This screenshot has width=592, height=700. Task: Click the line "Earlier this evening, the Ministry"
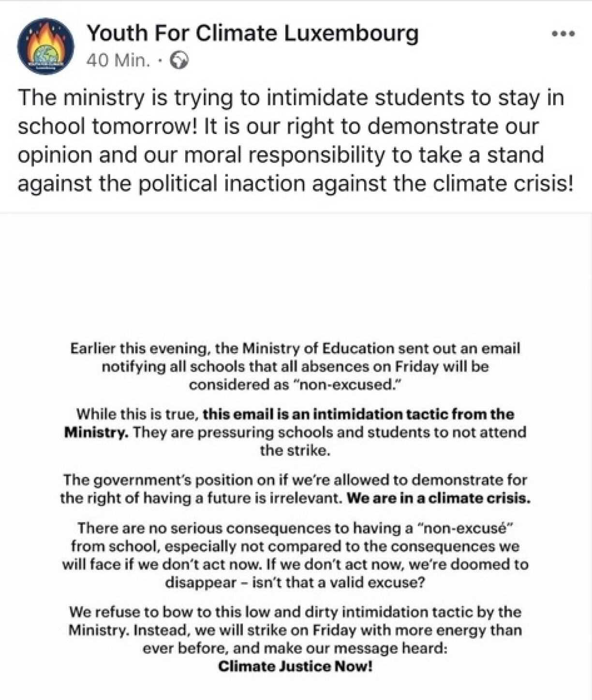pyautogui.click(x=295, y=348)
